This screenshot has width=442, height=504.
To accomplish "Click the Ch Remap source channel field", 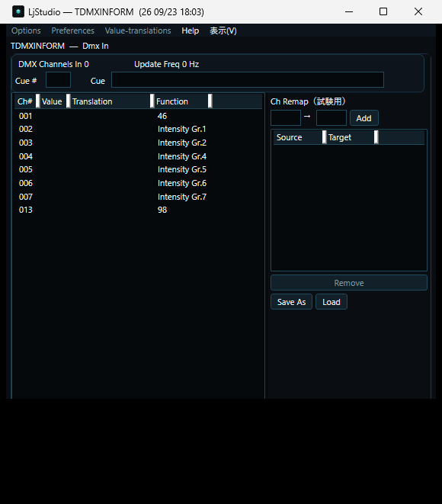I will [x=286, y=118].
